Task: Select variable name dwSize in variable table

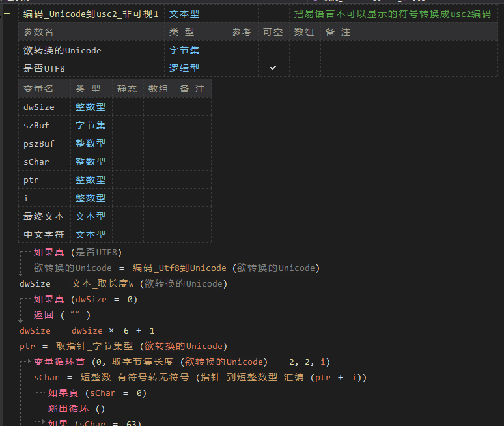Action: (39, 107)
